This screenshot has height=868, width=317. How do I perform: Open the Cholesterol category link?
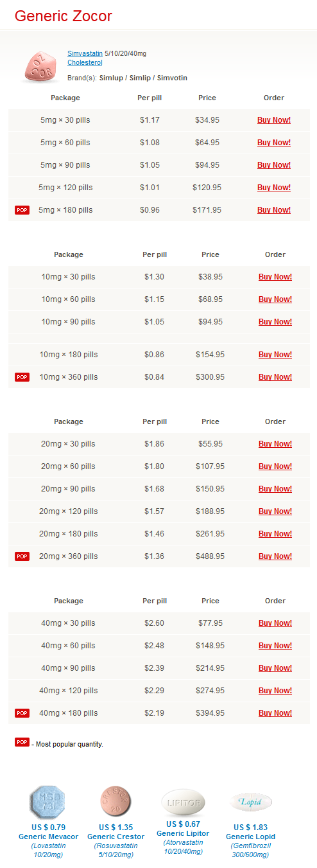85,63
